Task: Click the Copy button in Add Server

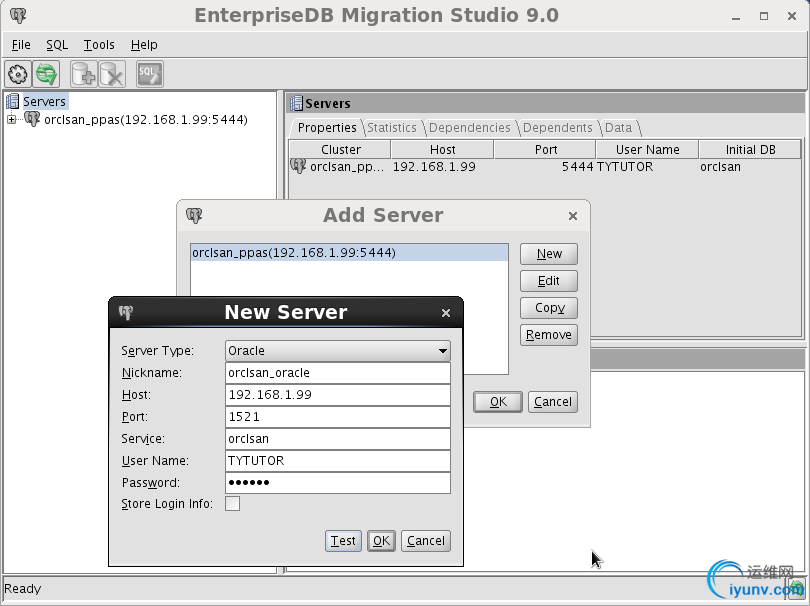Action: coord(549,308)
